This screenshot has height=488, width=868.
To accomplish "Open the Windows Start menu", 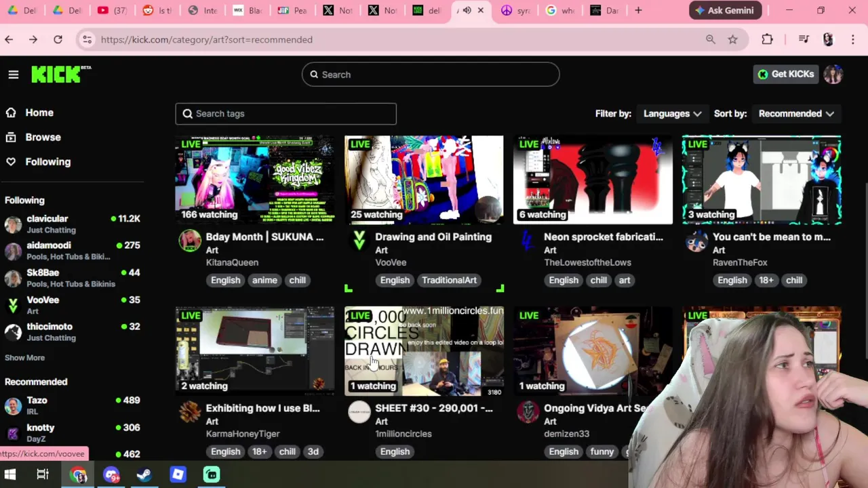I will (10, 474).
